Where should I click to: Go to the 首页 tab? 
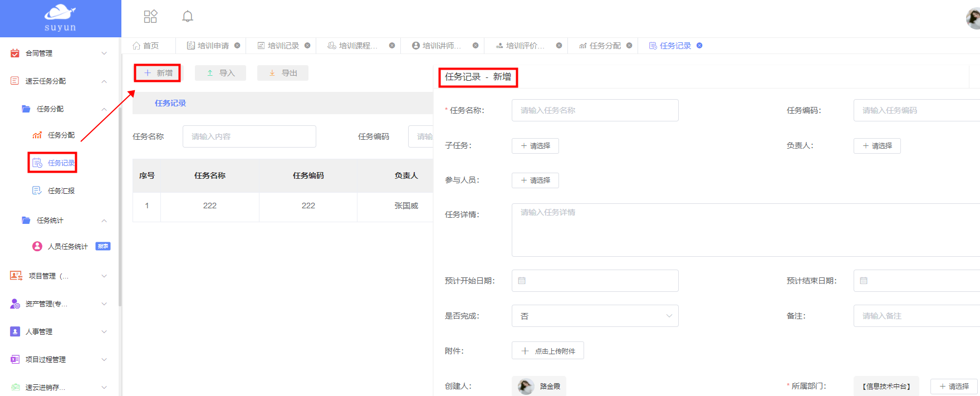tap(146, 46)
